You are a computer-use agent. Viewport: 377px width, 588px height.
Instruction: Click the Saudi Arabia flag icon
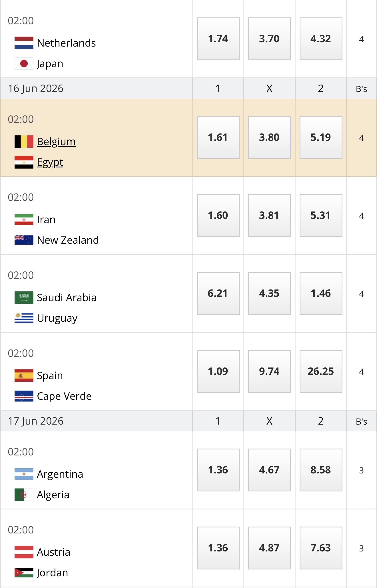pos(24,297)
